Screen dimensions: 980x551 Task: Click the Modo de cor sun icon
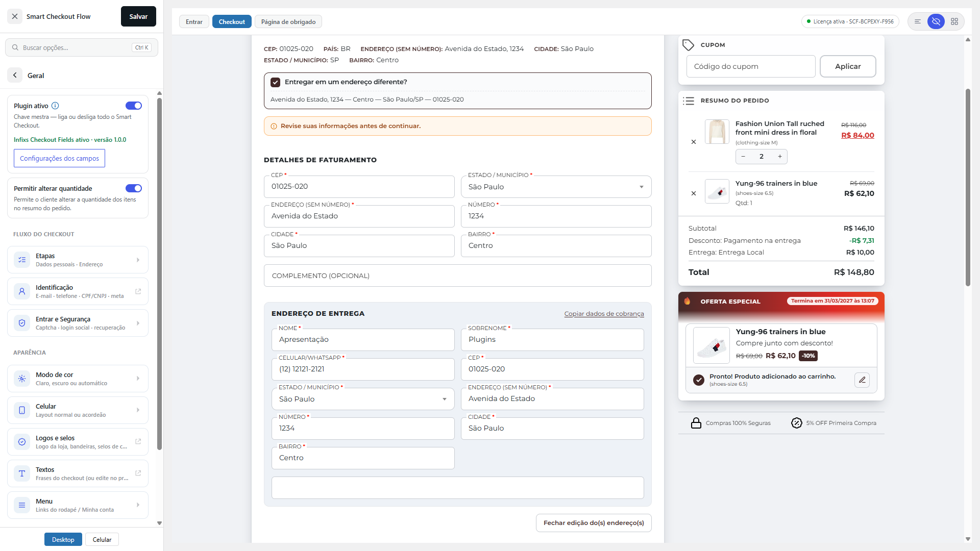[x=22, y=379]
